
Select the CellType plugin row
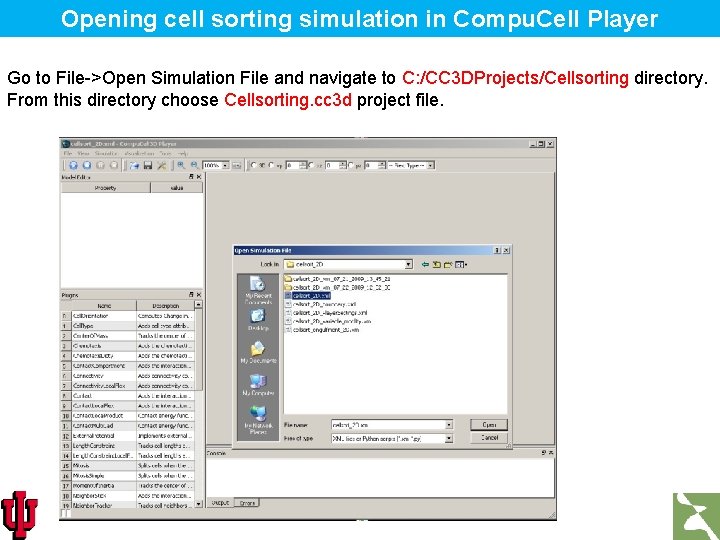[x=128, y=326]
